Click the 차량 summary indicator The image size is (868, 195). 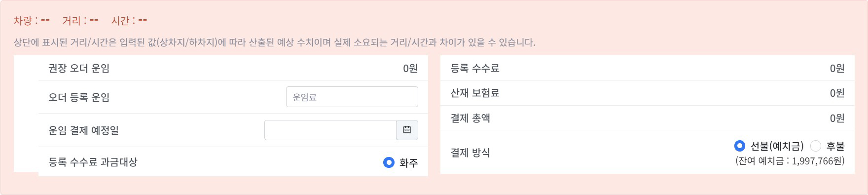pos(32,20)
